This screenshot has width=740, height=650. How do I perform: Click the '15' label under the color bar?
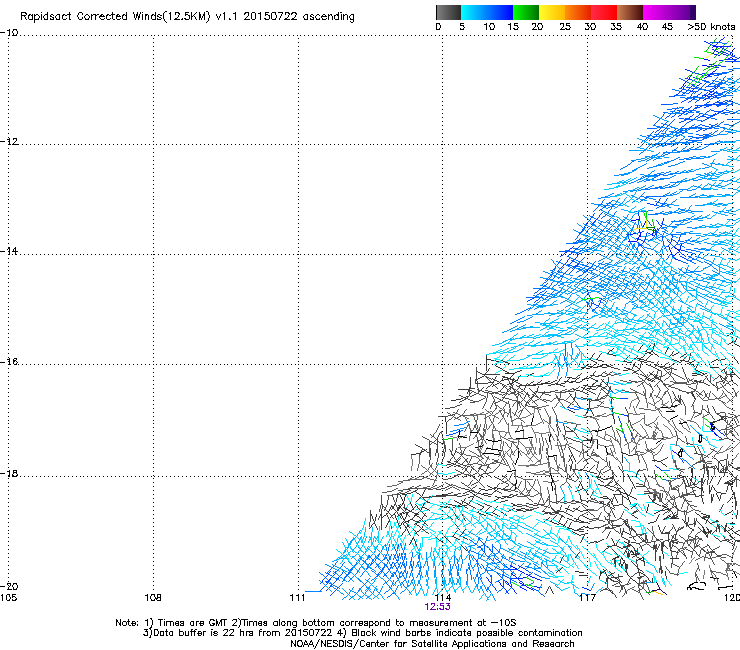coord(513,27)
